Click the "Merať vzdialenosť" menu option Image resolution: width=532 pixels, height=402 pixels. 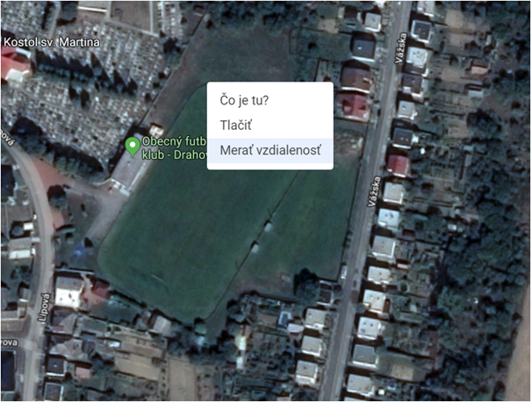270,150
